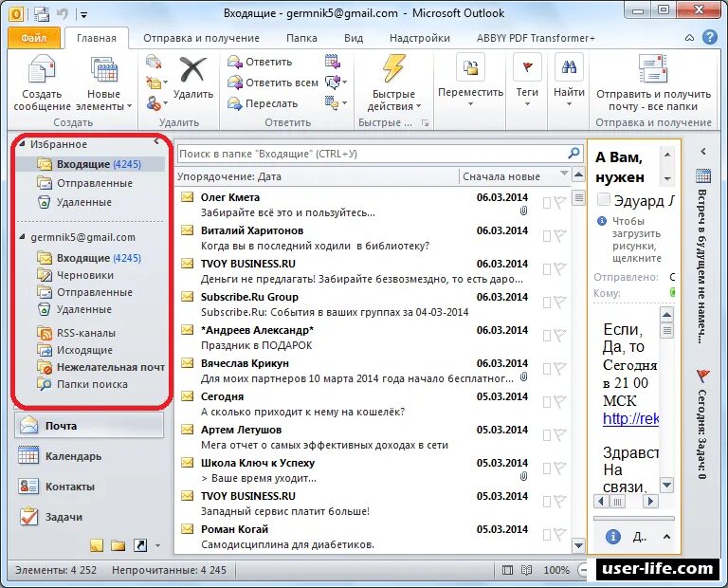Open the Сначала новые sort dropdown
728x588 pixels.
coord(564,174)
